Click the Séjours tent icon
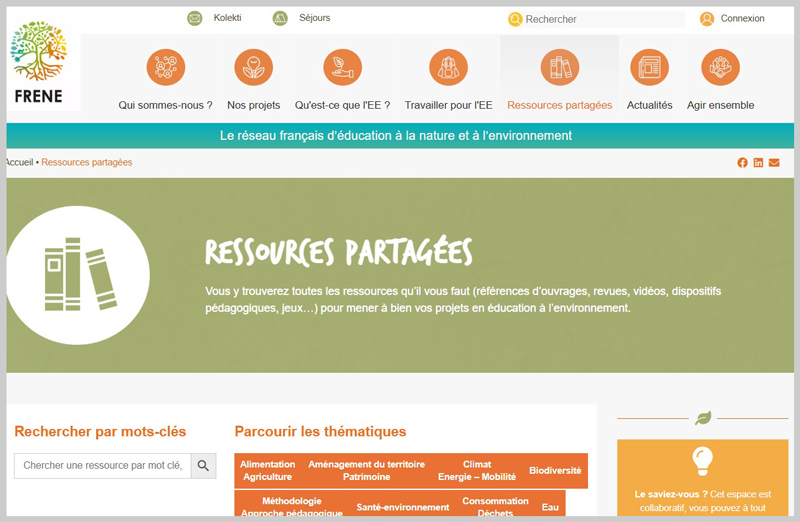Image resolution: width=800 pixels, height=522 pixels. click(280, 18)
